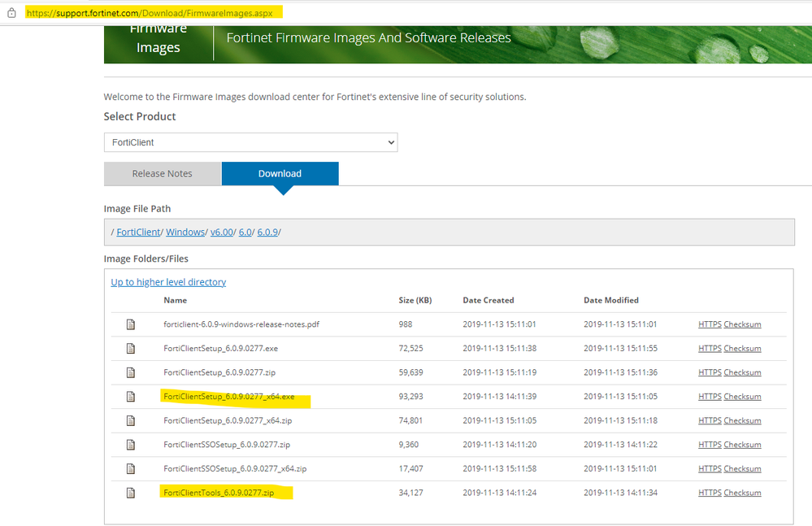Click file icon for FortiClientSSOSetup_6.0.9.0277.zip

[x=131, y=445]
